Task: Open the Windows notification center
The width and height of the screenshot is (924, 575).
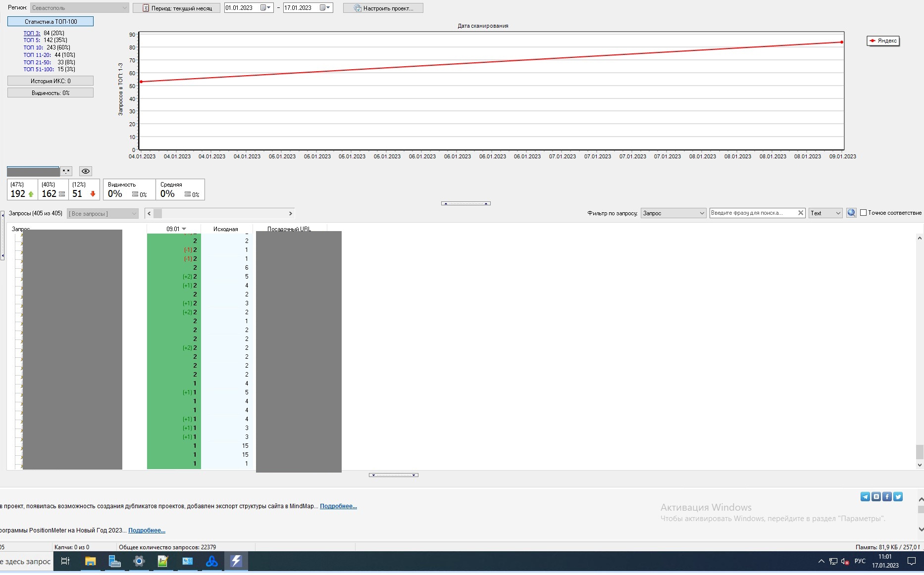Action: [x=912, y=561]
